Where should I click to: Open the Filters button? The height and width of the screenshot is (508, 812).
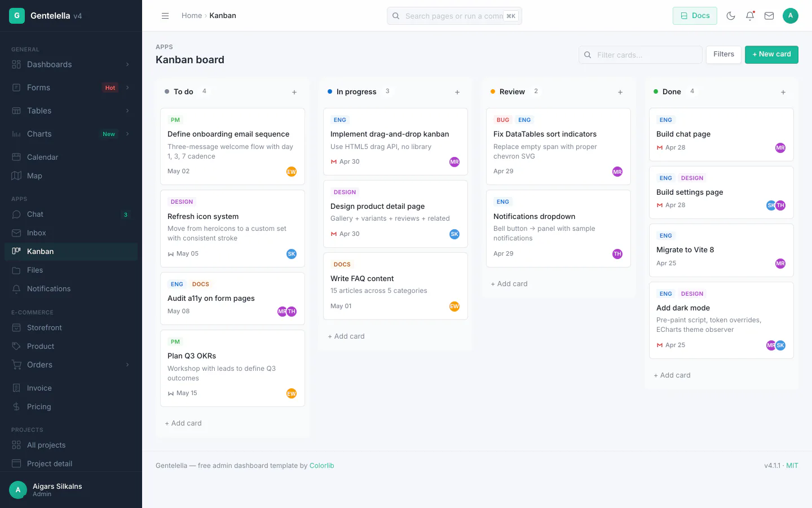[x=723, y=54]
